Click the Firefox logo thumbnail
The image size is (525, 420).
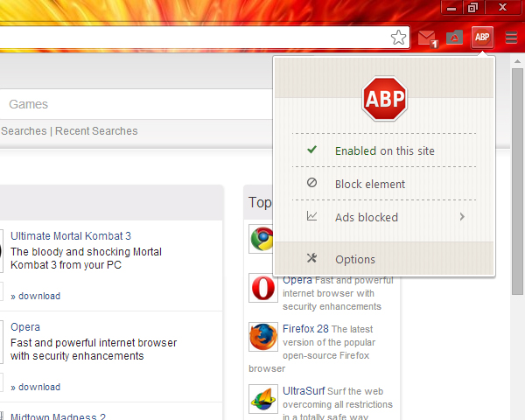(x=263, y=337)
